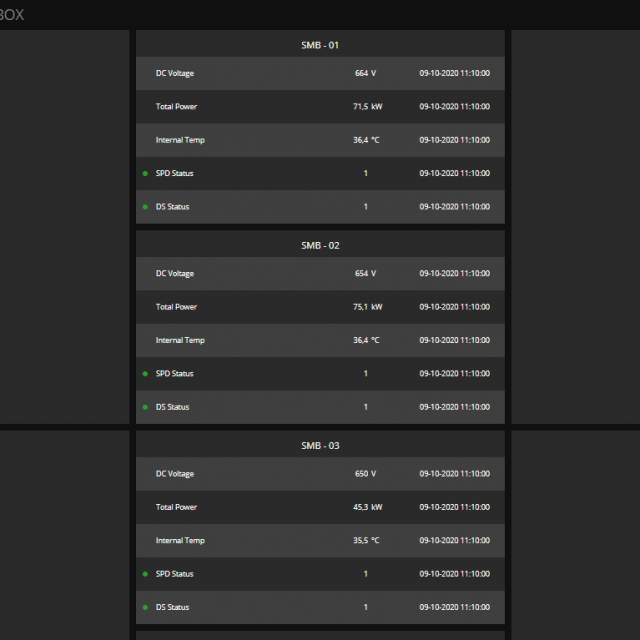Click SPD Status green indicator in SMB - 03
640x640 pixels.
coord(145,574)
